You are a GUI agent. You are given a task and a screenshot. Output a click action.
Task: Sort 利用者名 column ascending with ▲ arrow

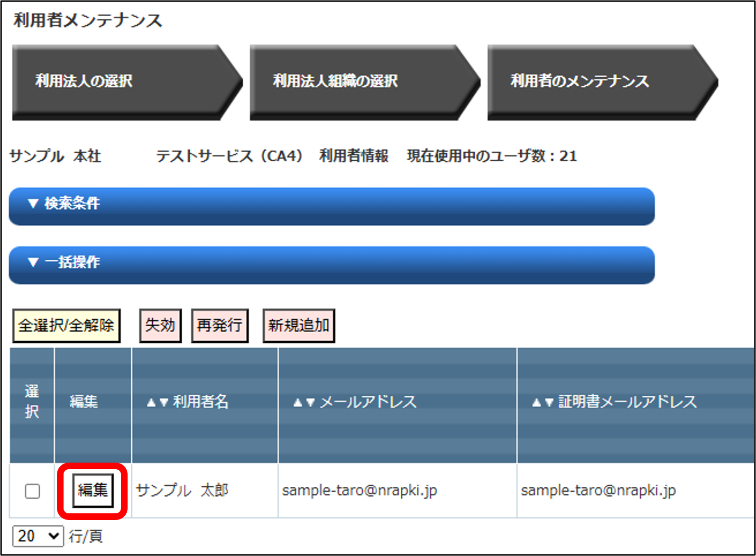click(151, 403)
